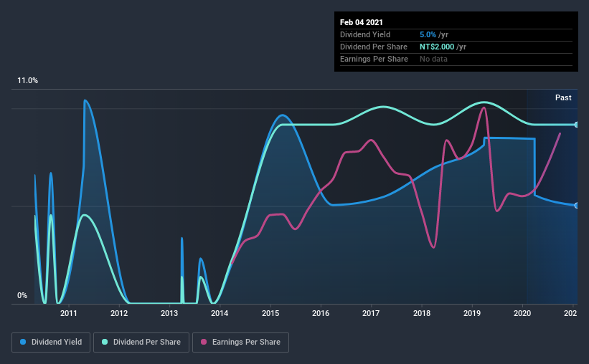Click the 11.0% y-axis label
The height and width of the screenshot is (364, 589).
27,81
